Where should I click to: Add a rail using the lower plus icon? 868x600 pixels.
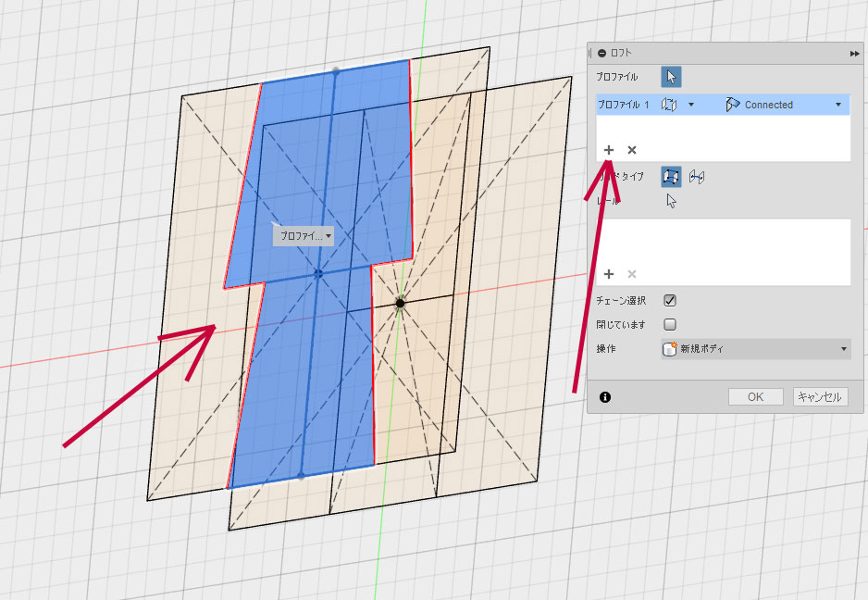(609, 274)
